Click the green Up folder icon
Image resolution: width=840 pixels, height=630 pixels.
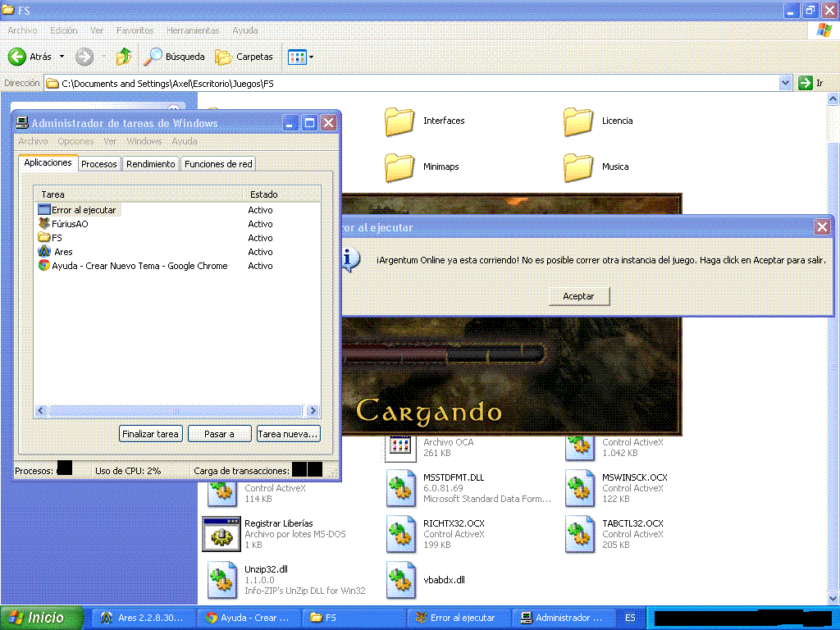(124, 57)
